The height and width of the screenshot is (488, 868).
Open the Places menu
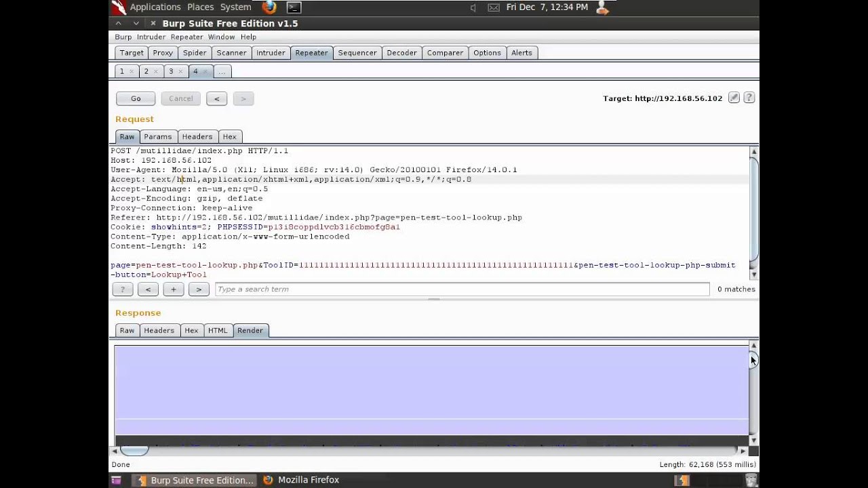[201, 7]
